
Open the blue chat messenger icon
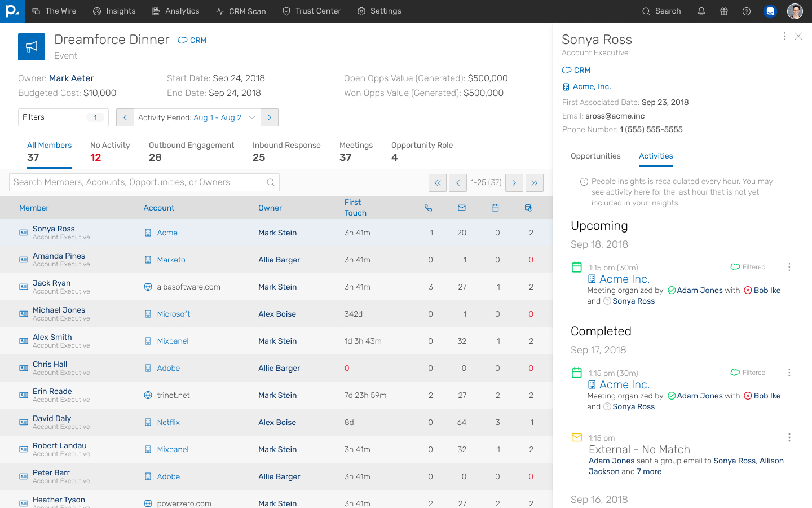(770, 11)
